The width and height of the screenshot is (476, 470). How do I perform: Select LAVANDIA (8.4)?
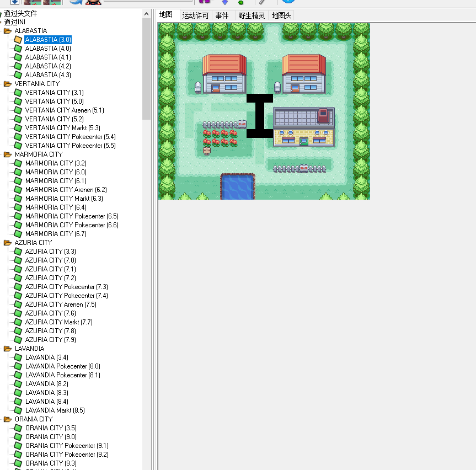click(47, 402)
